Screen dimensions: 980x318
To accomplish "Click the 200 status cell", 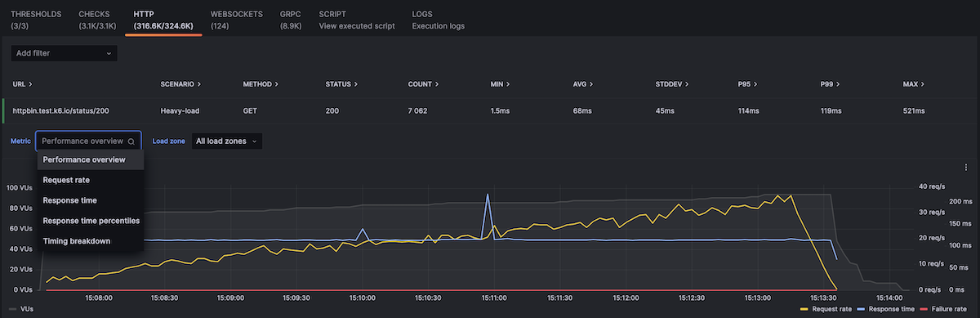I will (332, 110).
